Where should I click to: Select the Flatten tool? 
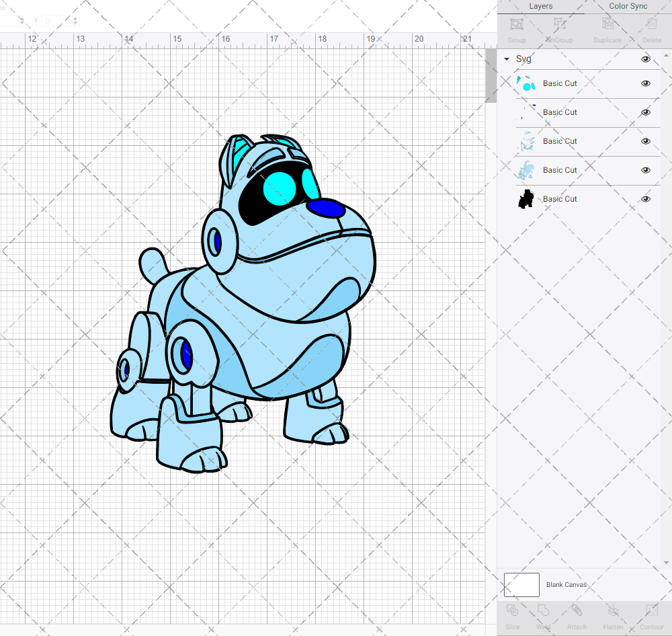[x=613, y=612]
